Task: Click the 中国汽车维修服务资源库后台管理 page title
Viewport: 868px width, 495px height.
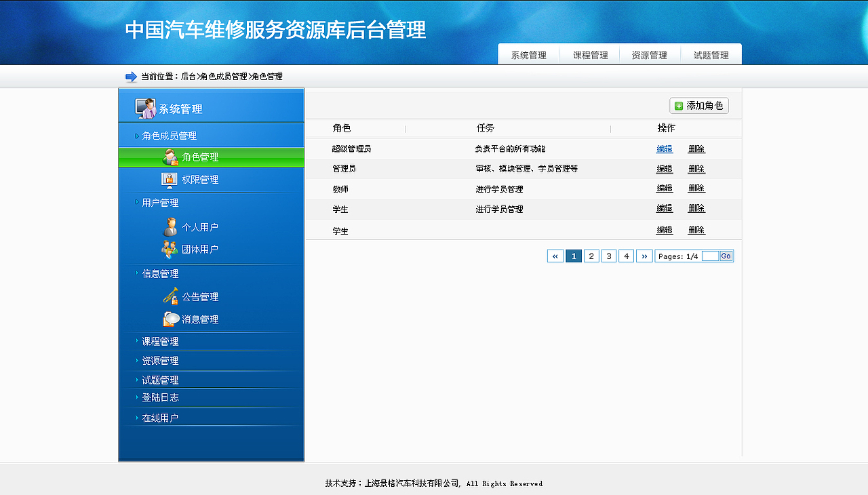Action: (276, 30)
